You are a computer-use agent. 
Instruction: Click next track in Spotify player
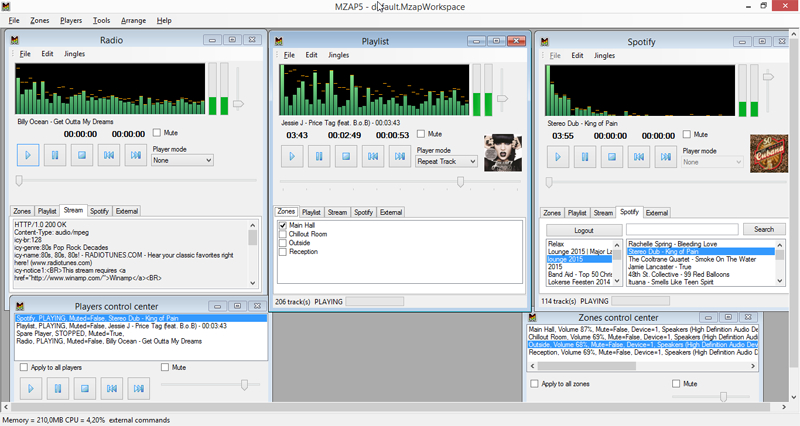click(665, 156)
